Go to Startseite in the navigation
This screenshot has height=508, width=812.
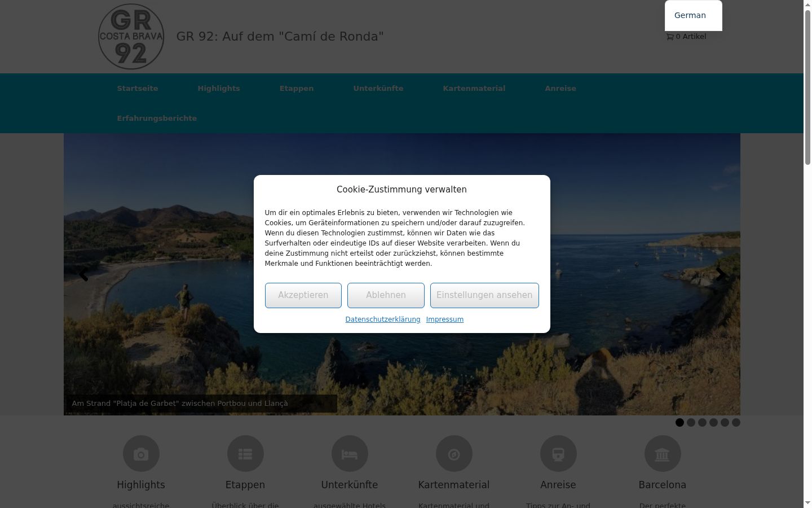[x=138, y=89]
